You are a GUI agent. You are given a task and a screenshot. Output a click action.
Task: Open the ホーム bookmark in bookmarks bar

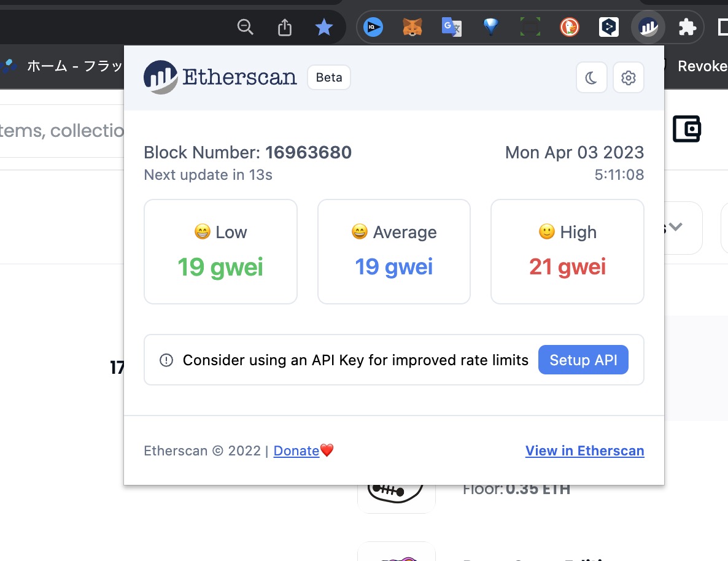(x=63, y=66)
